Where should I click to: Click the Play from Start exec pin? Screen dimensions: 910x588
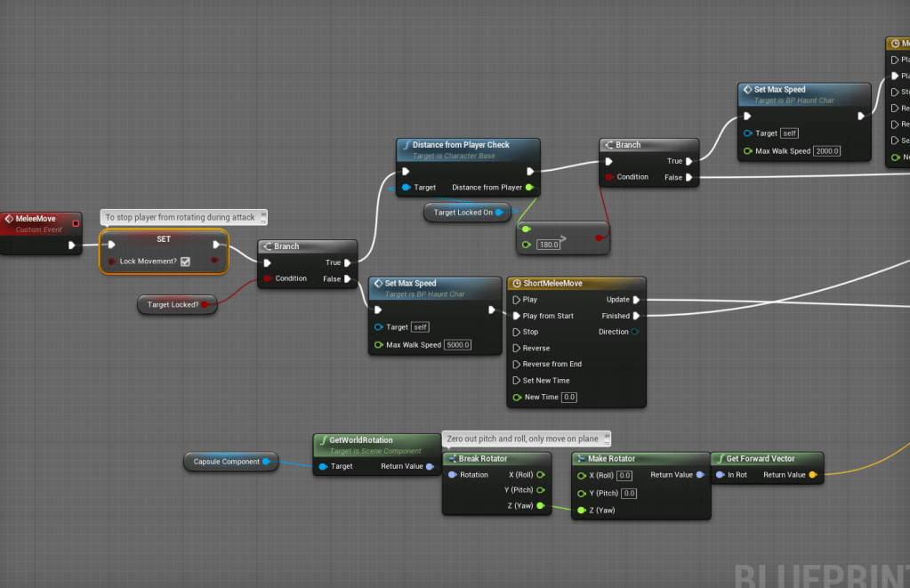516,316
